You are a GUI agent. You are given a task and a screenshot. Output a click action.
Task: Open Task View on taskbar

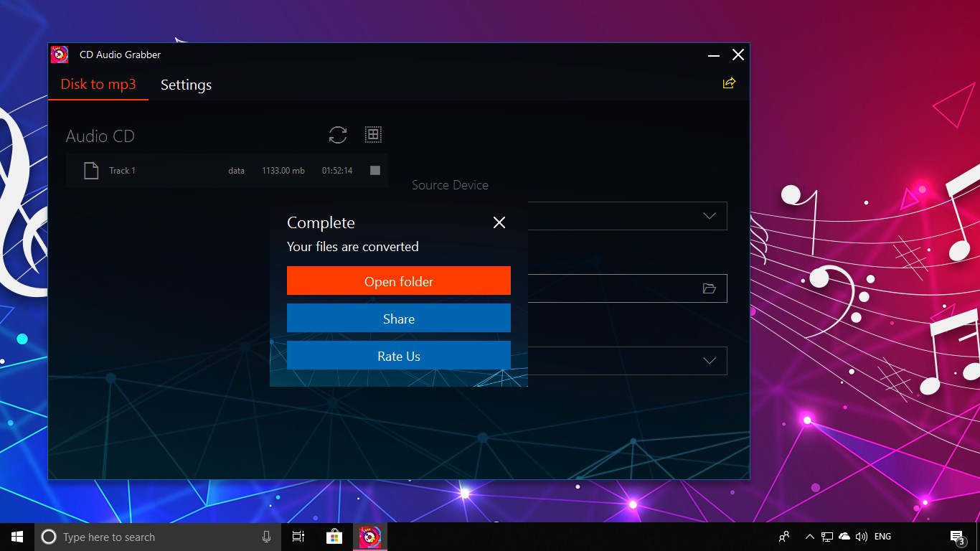(298, 537)
